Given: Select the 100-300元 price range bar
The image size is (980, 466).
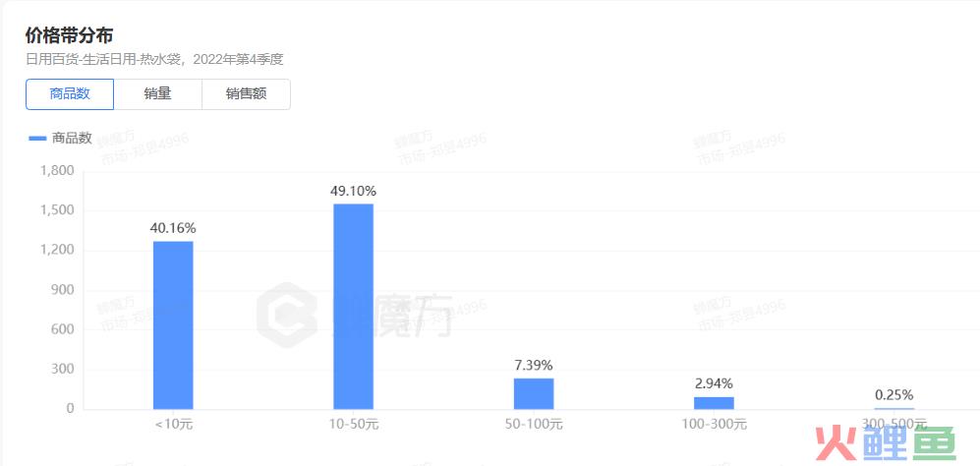Looking at the screenshot, I should [x=714, y=403].
